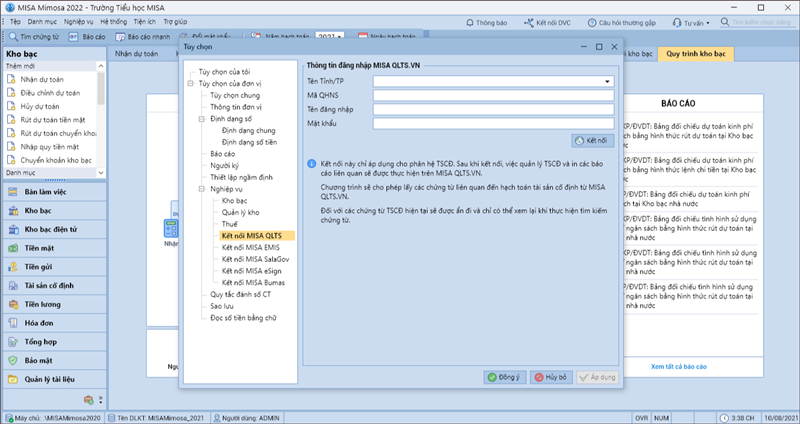800x424 pixels.
Task: Select Tùy chọn chung in tree
Action: pyautogui.click(x=235, y=95)
